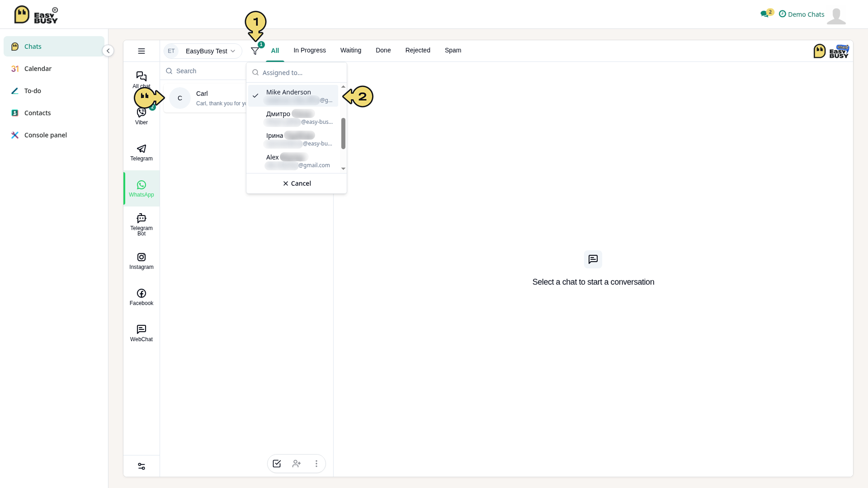This screenshot has width=868, height=488.
Task: Switch to the In Progress tab
Action: pos(310,50)
